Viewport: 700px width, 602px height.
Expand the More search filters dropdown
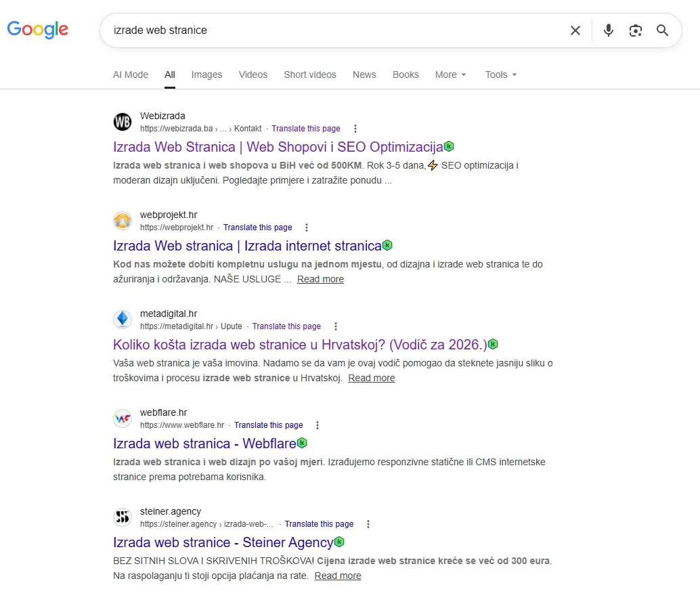[451, 74]
